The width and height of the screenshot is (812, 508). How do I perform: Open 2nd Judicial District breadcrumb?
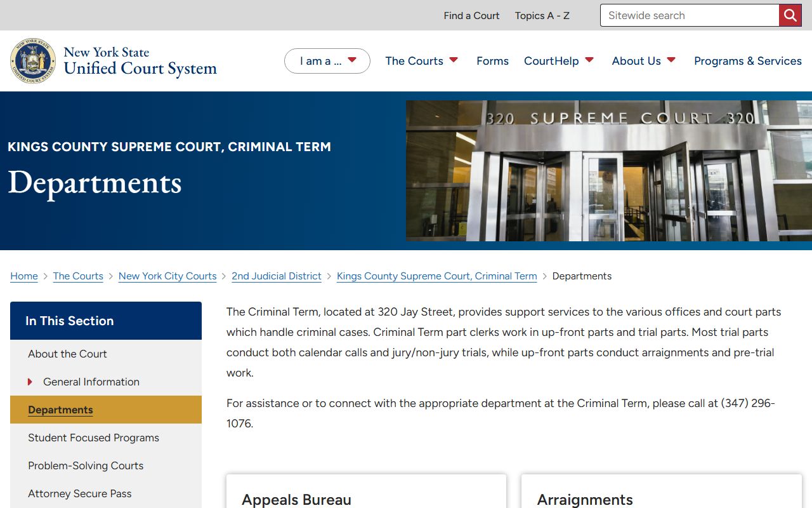click(277, 276)
